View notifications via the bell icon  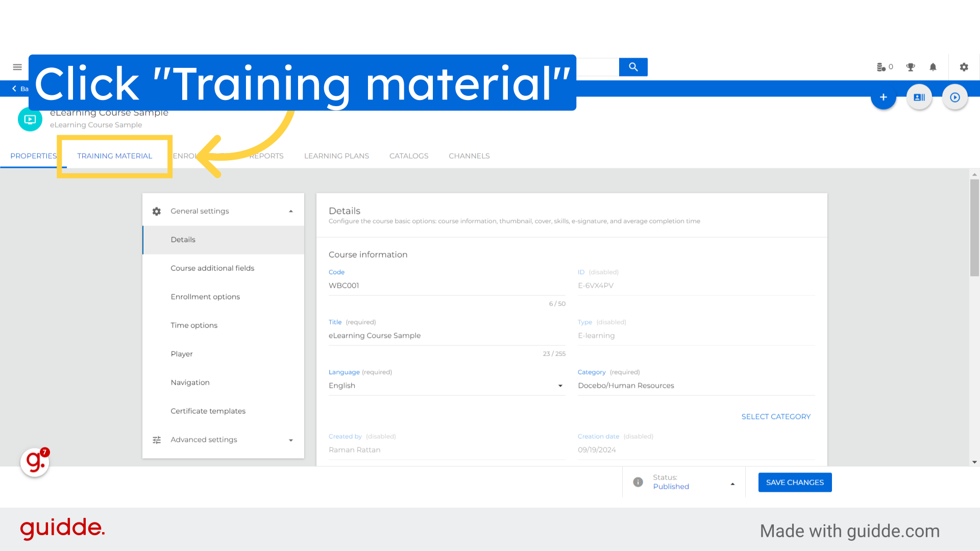coord(933,67)
